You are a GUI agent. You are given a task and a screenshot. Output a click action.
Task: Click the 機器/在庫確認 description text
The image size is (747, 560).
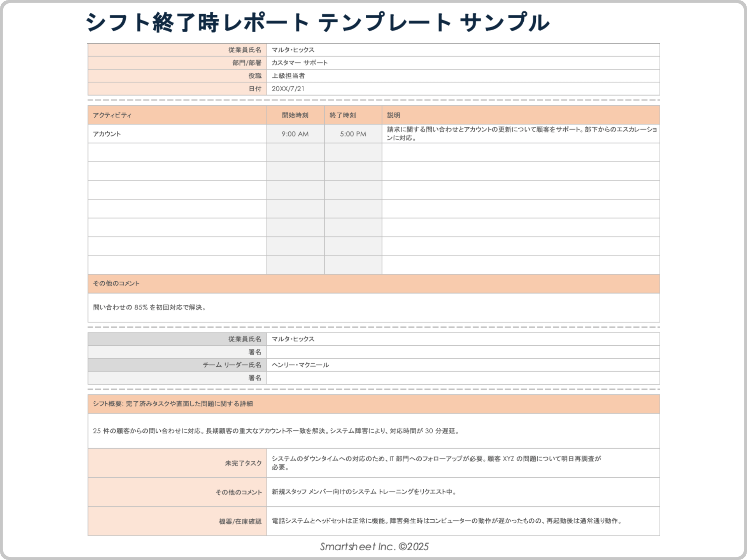pos(445,521)
